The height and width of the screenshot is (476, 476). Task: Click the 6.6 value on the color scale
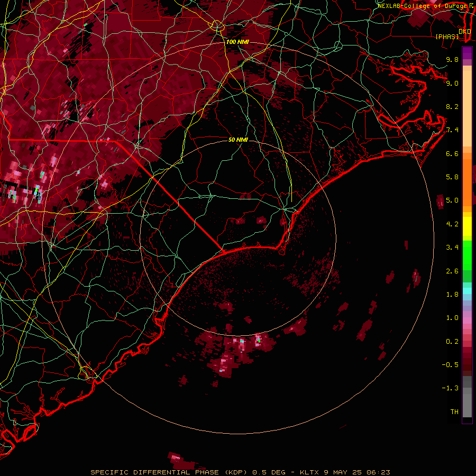(x=452, y=153)
